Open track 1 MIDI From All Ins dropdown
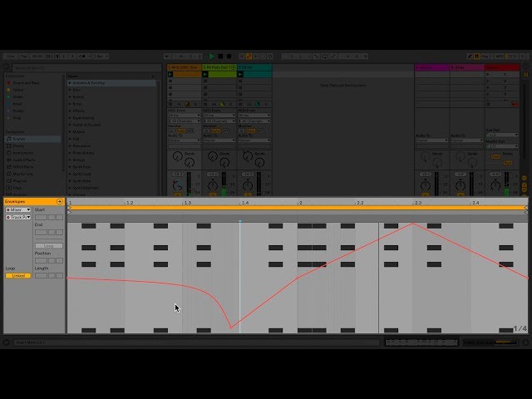The image size is (532, 399). click(x=185, y=116)
